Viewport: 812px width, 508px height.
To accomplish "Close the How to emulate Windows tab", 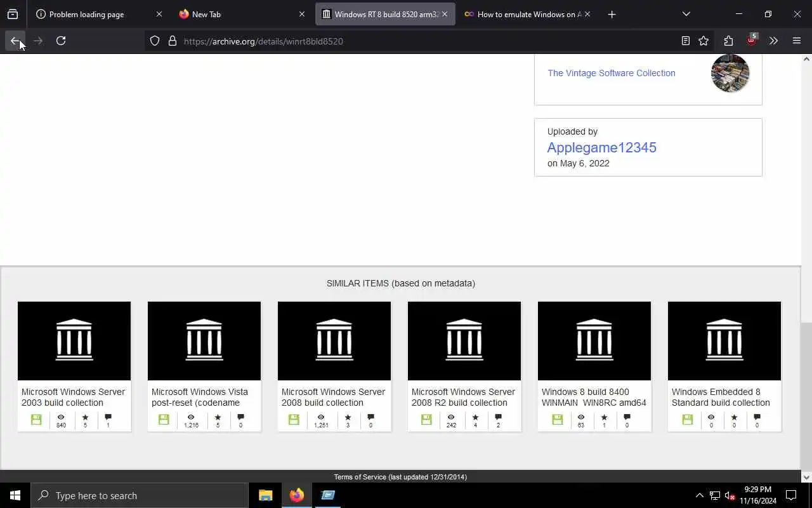I will (587, 14).
